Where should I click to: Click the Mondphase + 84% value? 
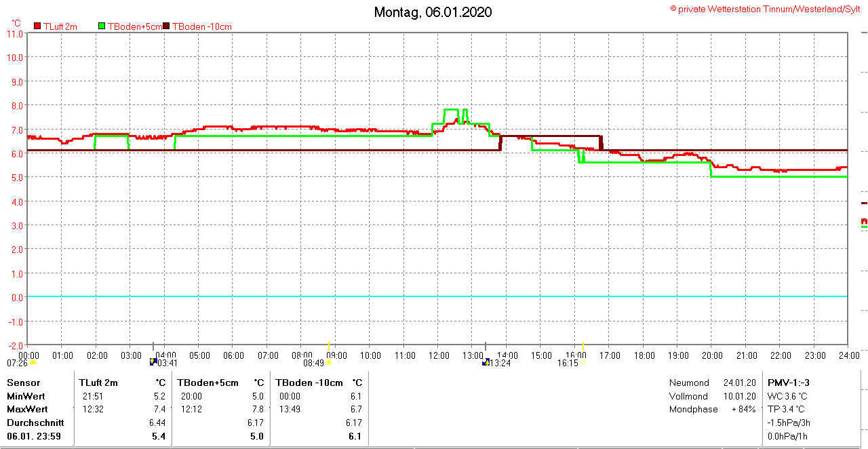point(743,409)
